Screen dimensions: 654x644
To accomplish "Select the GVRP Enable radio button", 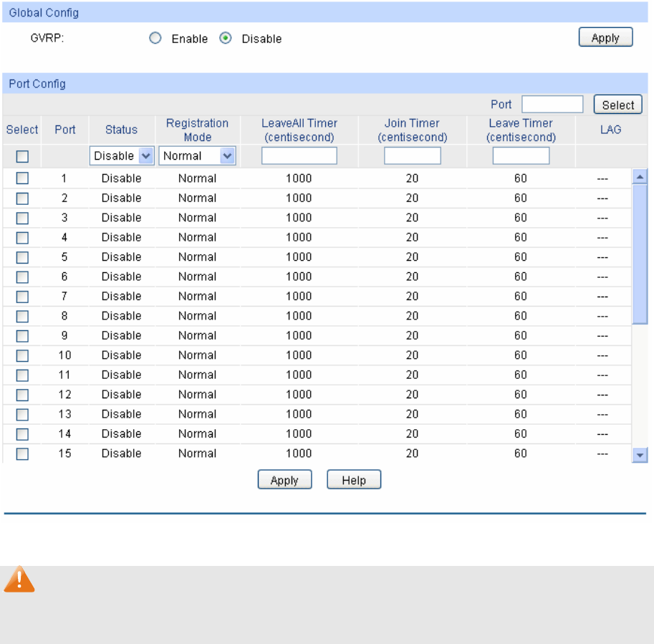I will [155, 39].
